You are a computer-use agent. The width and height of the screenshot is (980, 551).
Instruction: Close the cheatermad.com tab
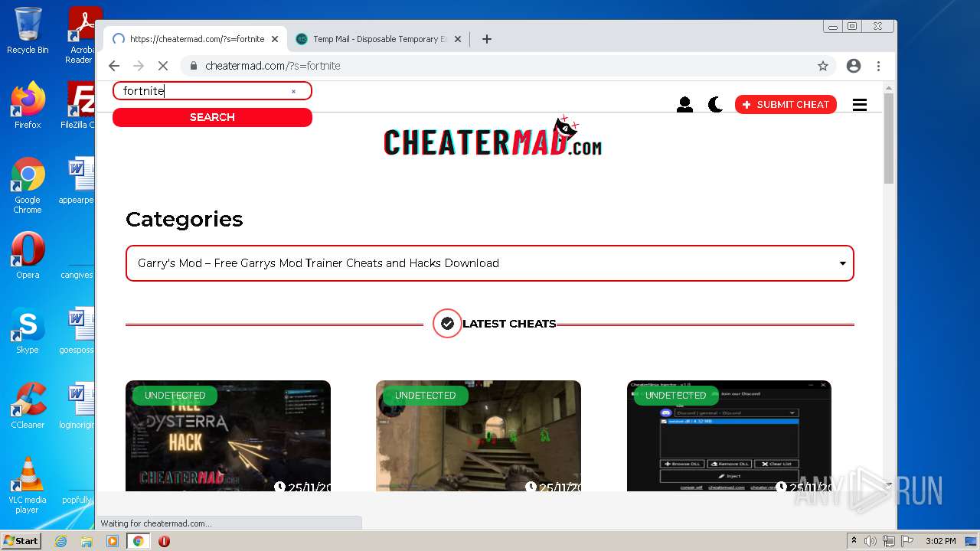275,39
